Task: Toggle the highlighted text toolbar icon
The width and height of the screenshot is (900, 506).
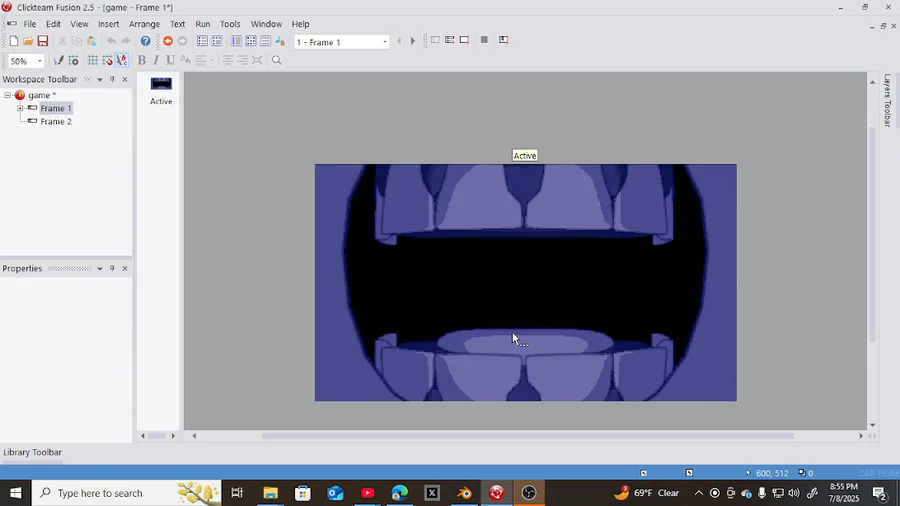Action: (122, 60)
